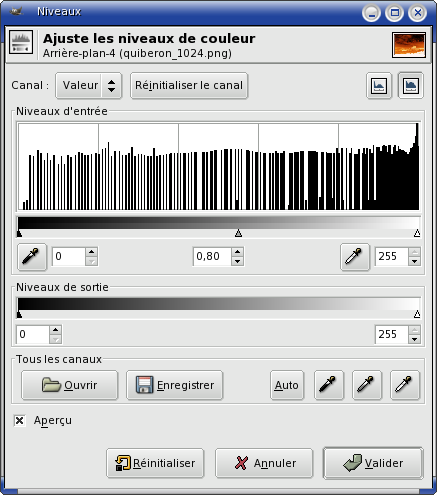
Task: Click all-channels black point eyedropper
Action: pos(329,385)
